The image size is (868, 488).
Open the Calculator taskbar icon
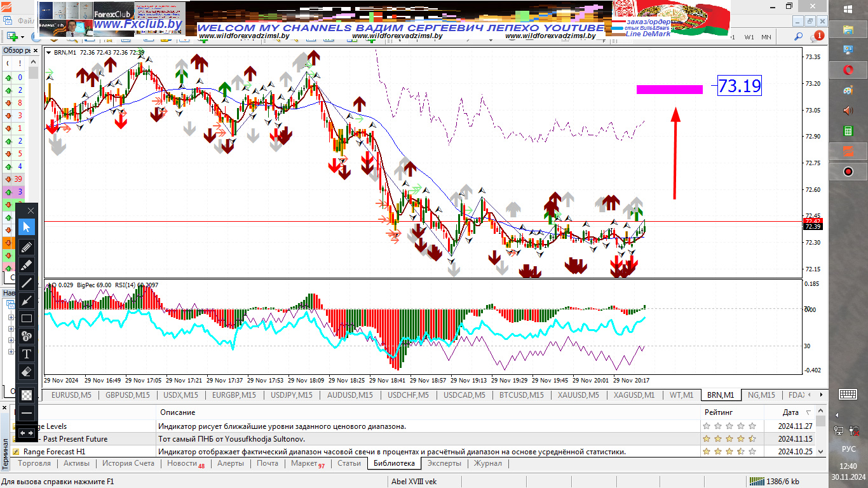(848, 131)
